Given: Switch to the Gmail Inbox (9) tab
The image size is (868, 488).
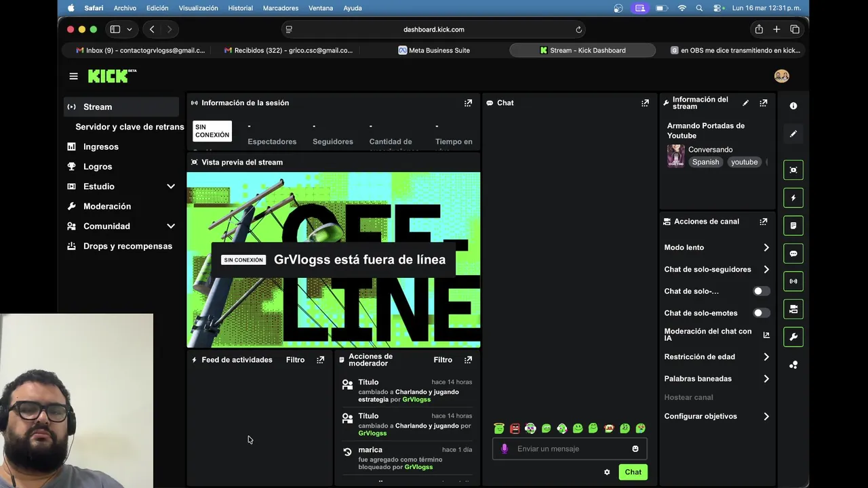Looking at the screenshot, I should tap(140, 50).
